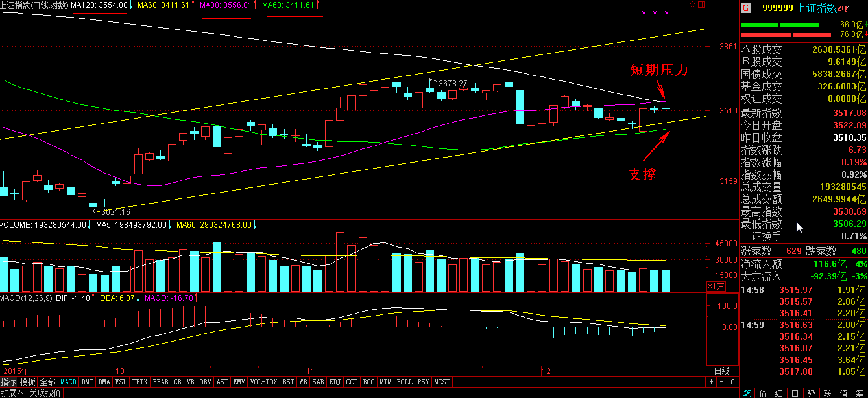Open the 日线 period selector
This screenshot has width=868, height=398.
(721, 371)
